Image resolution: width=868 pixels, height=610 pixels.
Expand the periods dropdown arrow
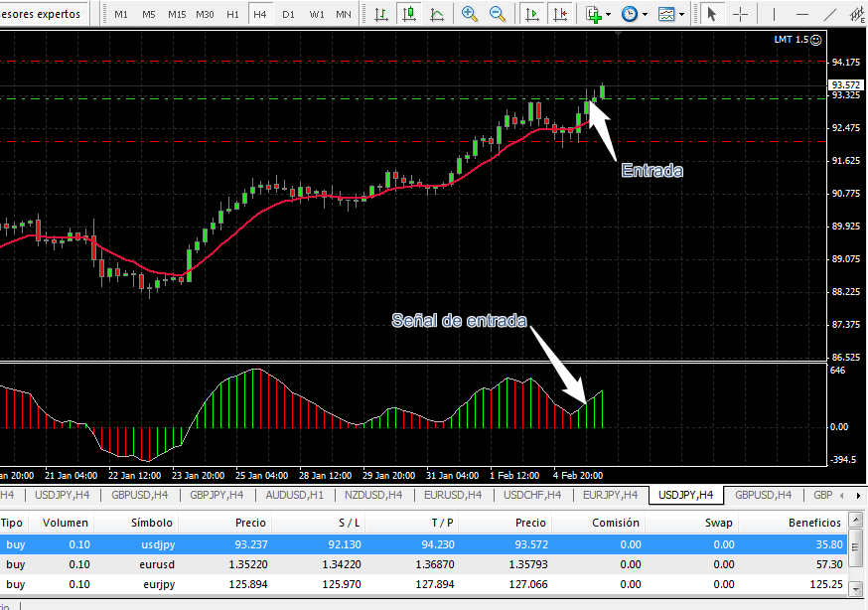(645, 14)
